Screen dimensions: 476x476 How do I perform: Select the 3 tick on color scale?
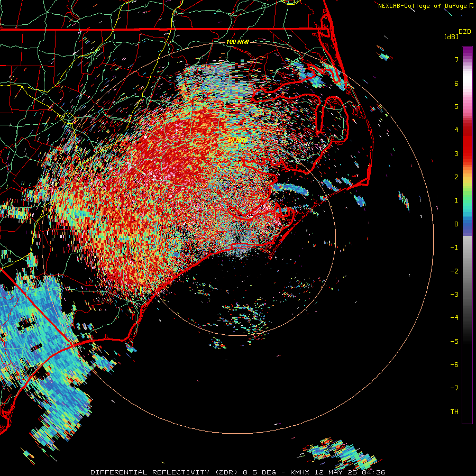click(456, 153)
